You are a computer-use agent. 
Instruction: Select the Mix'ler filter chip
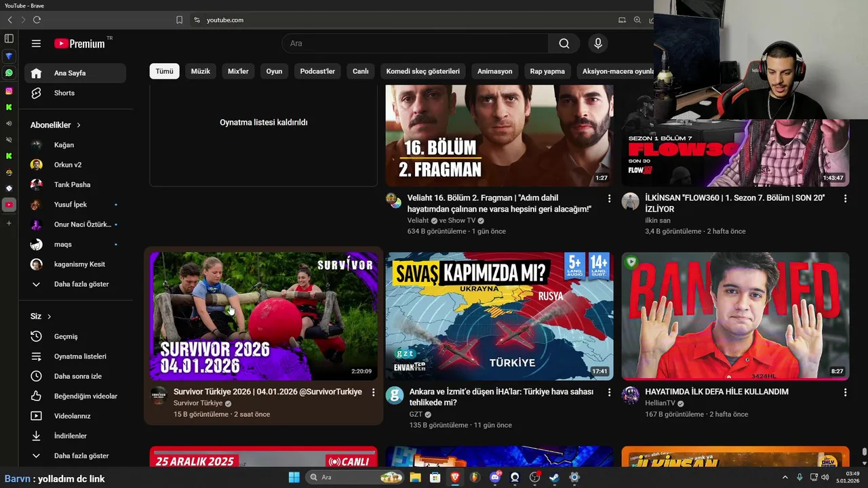(238, 71)
